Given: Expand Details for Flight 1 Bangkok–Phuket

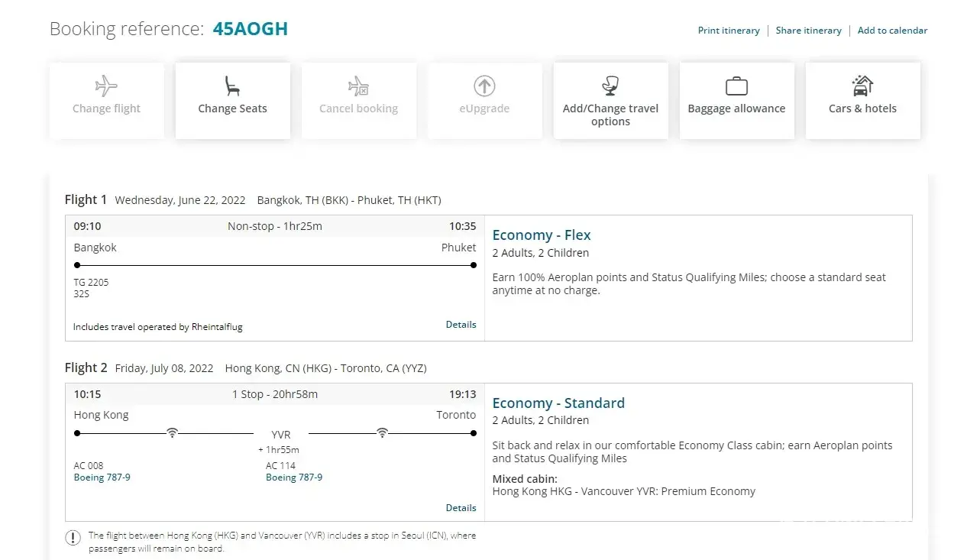Looking at the screenshot, I should pyautogui.click(x=461, y=325).
